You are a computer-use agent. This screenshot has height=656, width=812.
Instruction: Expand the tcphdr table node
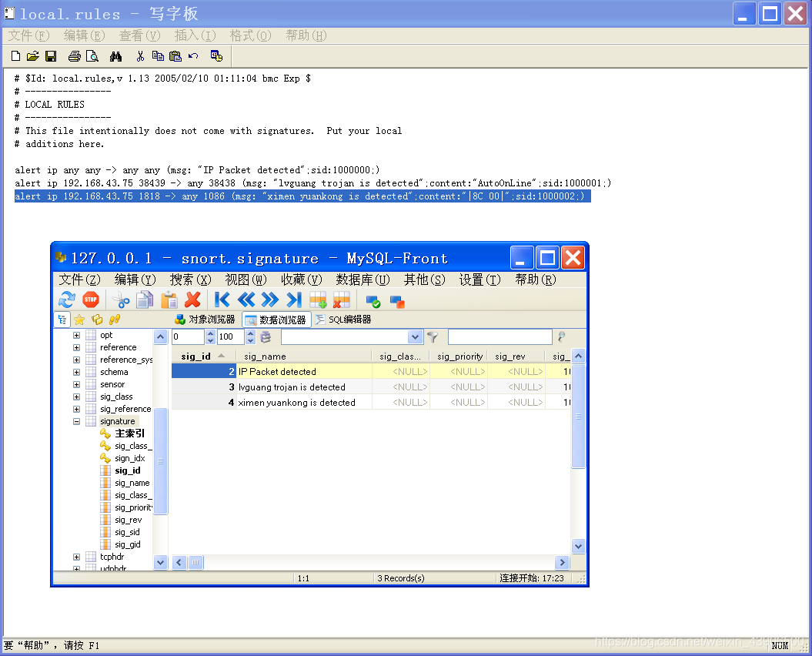[x=77, y=557]
